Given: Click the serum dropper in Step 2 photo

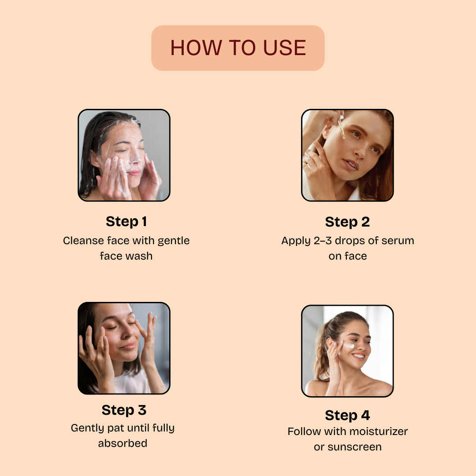Looking at the screenshot, I should coord(341,128).
